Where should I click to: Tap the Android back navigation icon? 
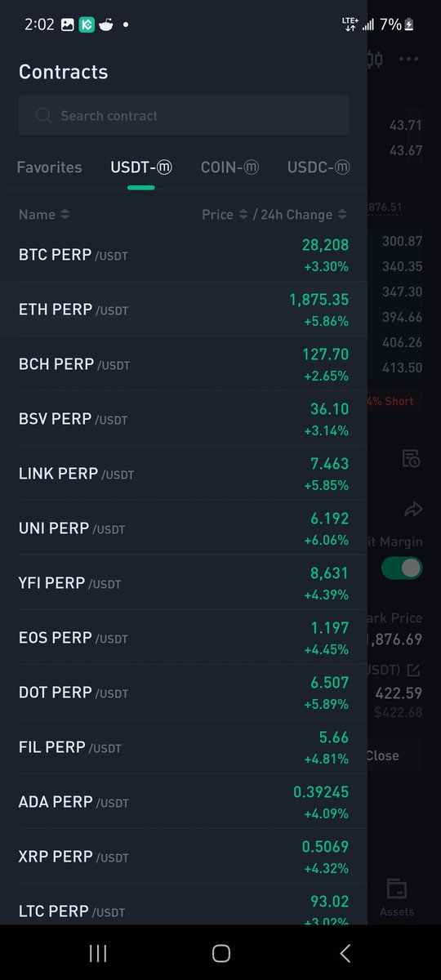345,952
